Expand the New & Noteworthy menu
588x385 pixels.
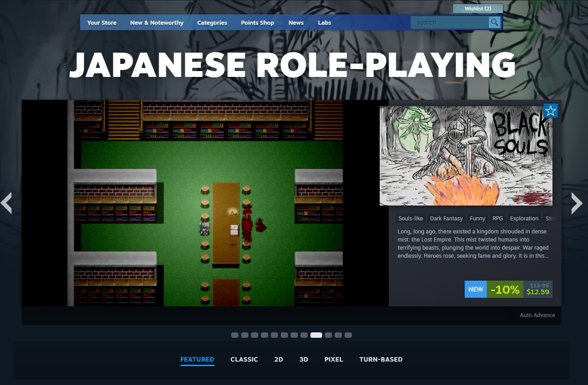tap(157, 23)
